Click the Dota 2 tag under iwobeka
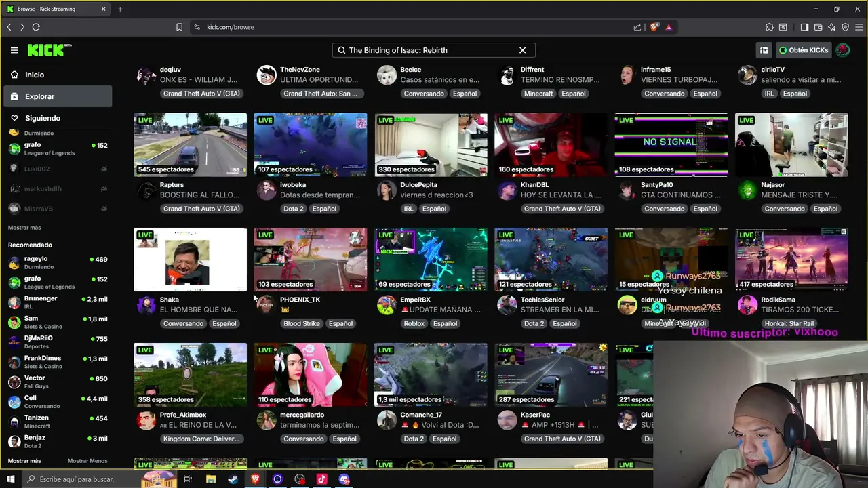Viewport: 868px width, 488px height. click(x=294, y=209)
